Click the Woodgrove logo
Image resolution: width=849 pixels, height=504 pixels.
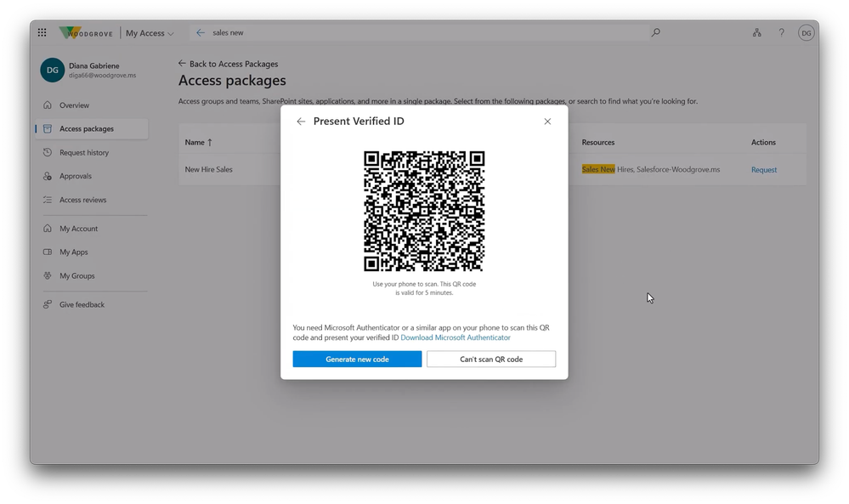(x=86, y=32)
